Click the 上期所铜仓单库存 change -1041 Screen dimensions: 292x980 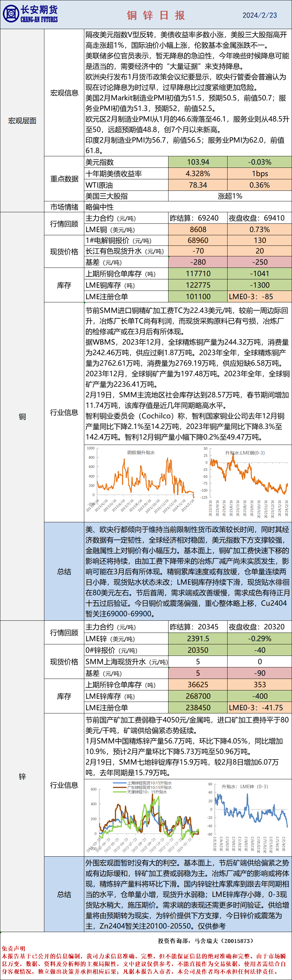(260, 274)
